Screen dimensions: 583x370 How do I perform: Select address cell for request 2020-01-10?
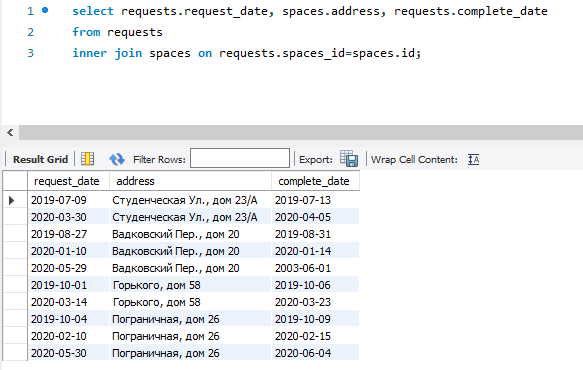point(190,251)
